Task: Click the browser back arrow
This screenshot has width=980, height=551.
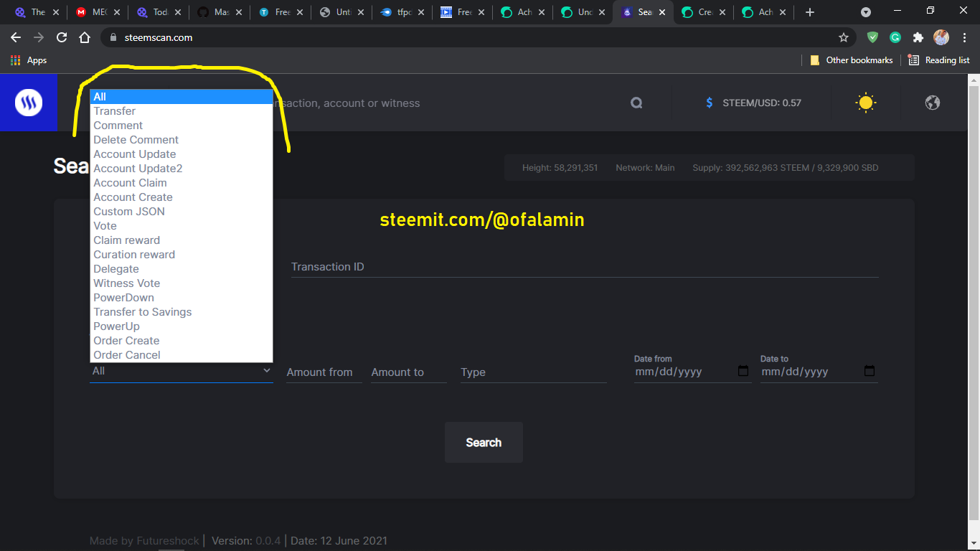Action: [x=16, y=37]
